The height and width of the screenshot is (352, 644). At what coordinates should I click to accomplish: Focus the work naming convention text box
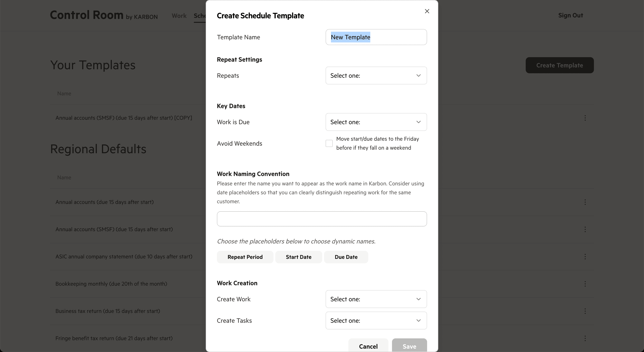tap(322, 219)
